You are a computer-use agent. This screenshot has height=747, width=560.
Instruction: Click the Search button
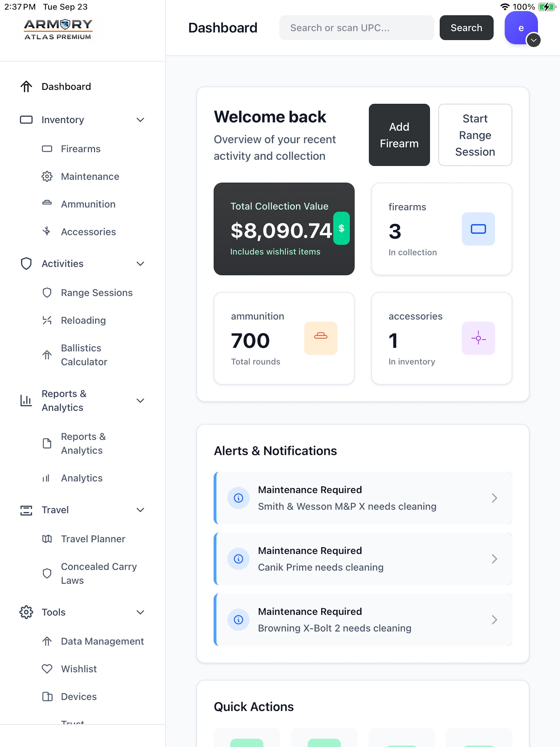point(466,28)
